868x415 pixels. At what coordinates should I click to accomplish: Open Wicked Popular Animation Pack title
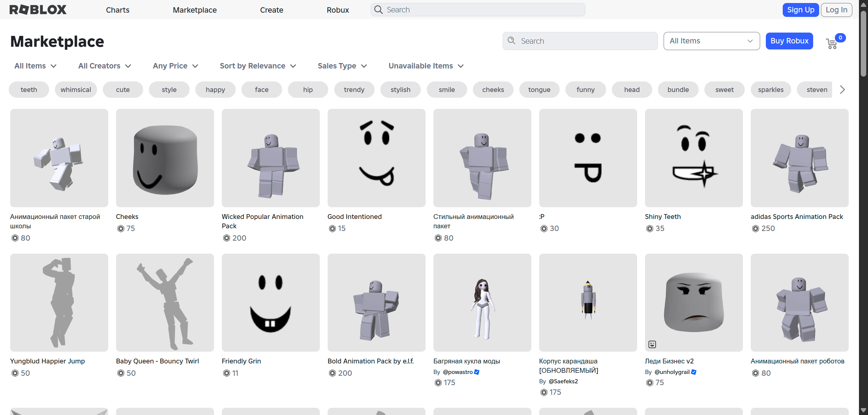(263, 221)
